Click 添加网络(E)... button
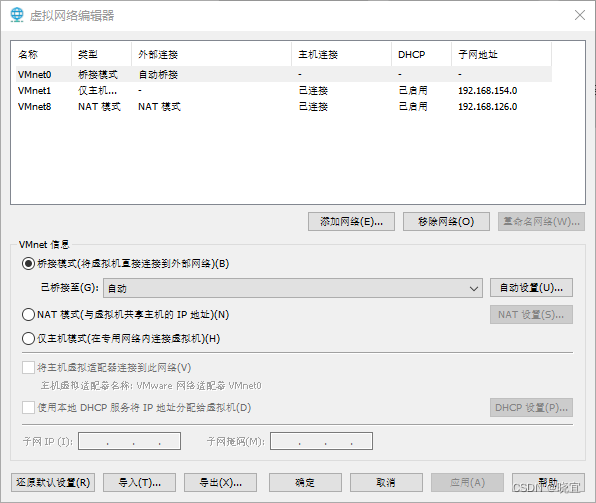The width and height of the screenshot is (596, 503). coord(351,222)
